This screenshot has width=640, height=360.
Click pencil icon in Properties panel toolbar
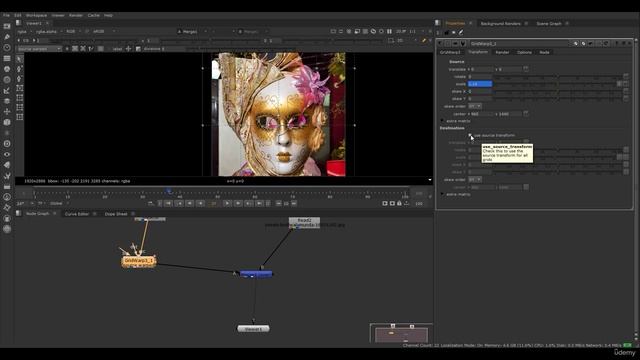tap(461, 33)
